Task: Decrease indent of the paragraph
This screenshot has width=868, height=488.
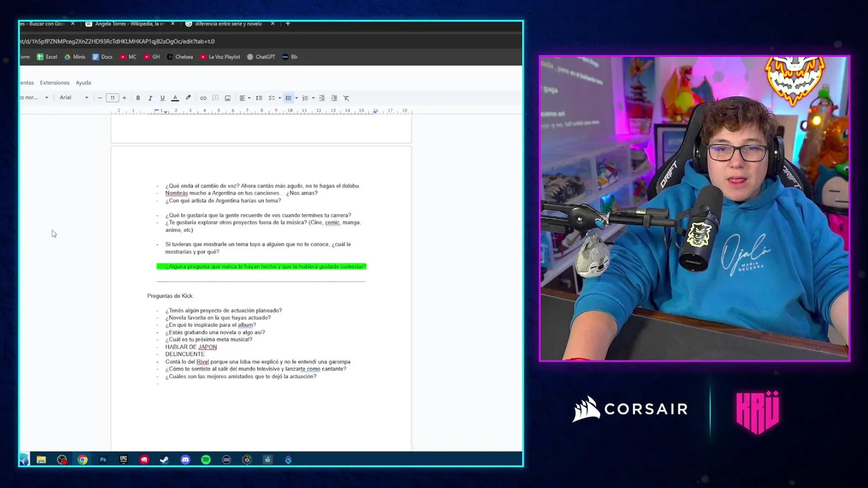Action: [x=321, y=98]
